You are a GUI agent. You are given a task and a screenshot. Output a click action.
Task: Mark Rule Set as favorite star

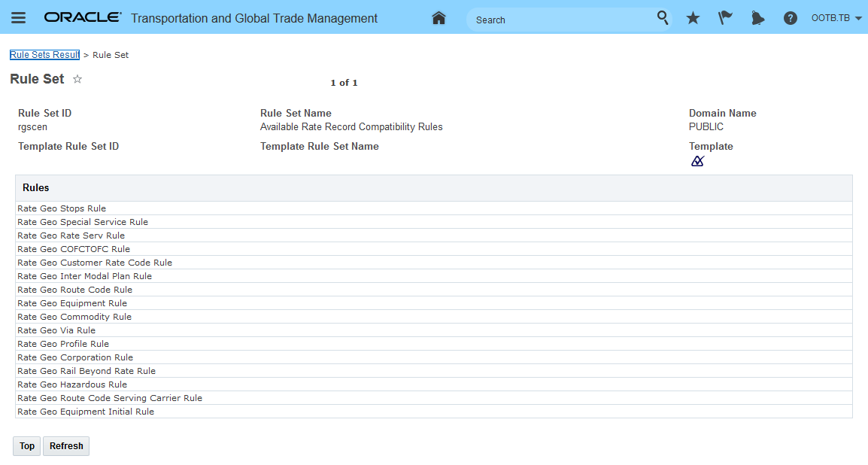77,79
